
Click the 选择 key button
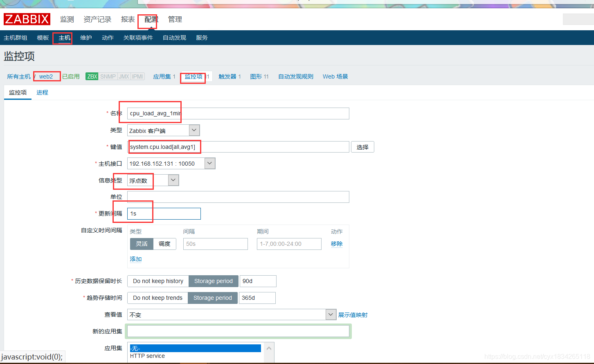click(362, 147)
